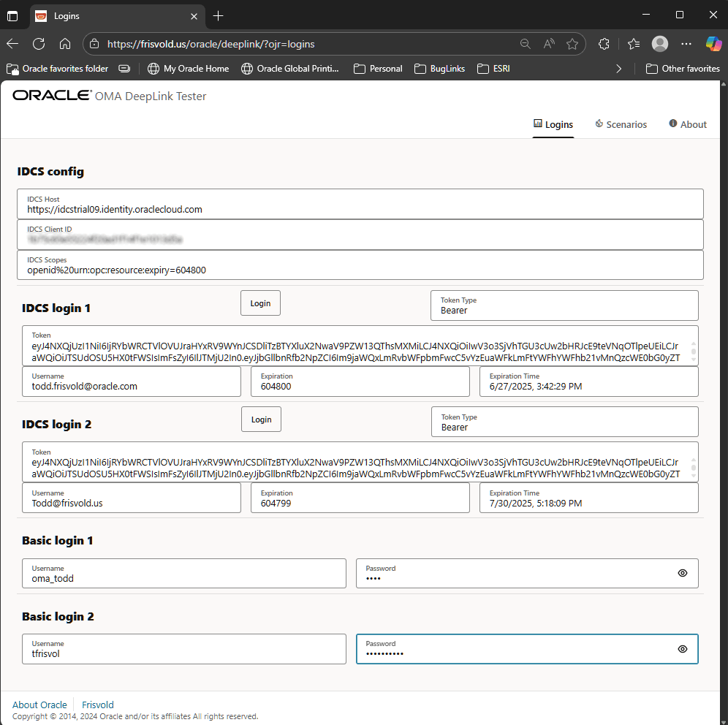728x725 pixels.
Task: Click the IDCS login 1 token scrollbar
Action: tap(694, 352)
